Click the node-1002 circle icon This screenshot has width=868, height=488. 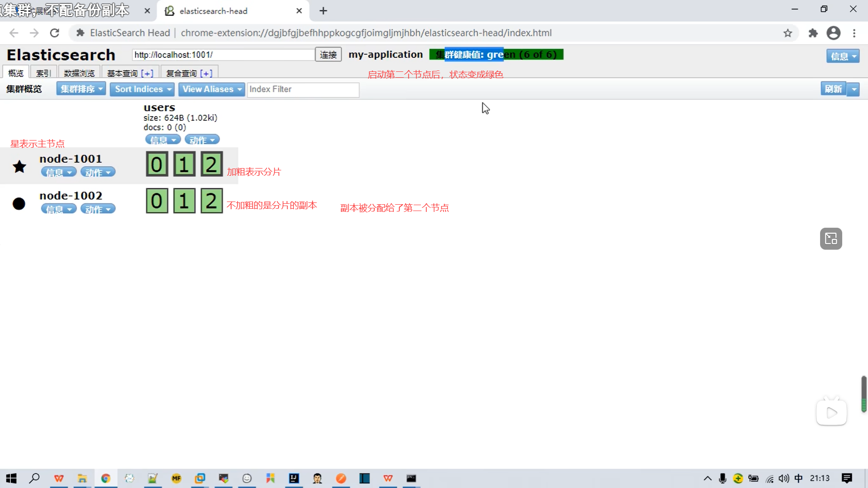coord(19,204)
